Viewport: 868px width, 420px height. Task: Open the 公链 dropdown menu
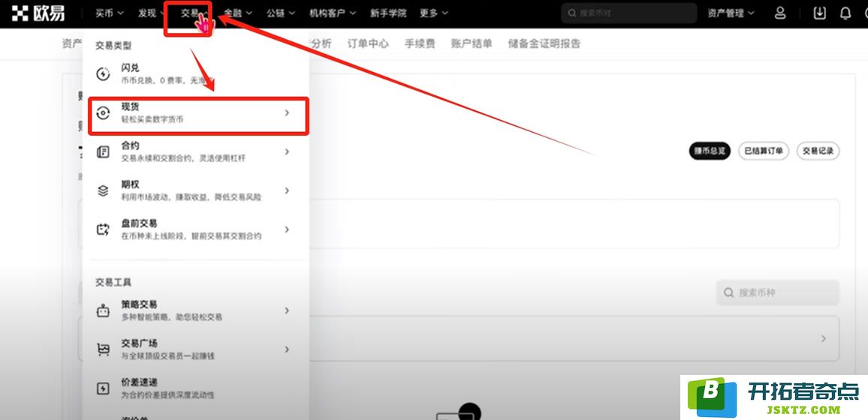point(280,13)
